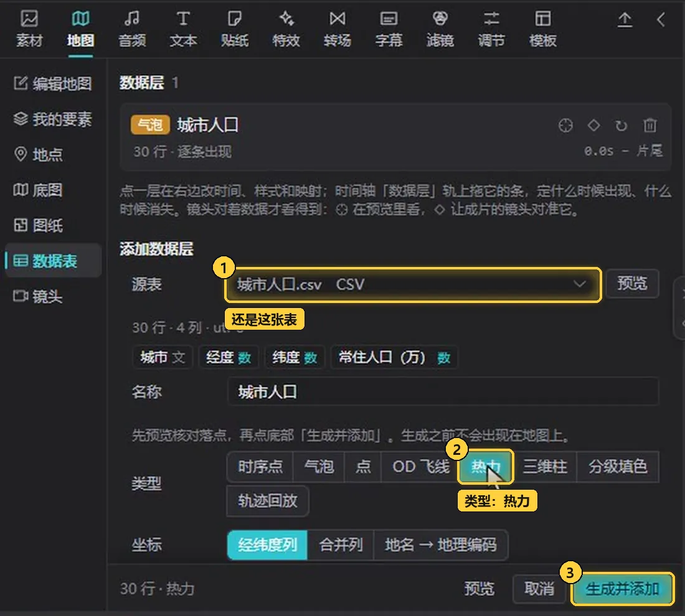Open 图纸 drawings in the sidebar

pos(53,225)
